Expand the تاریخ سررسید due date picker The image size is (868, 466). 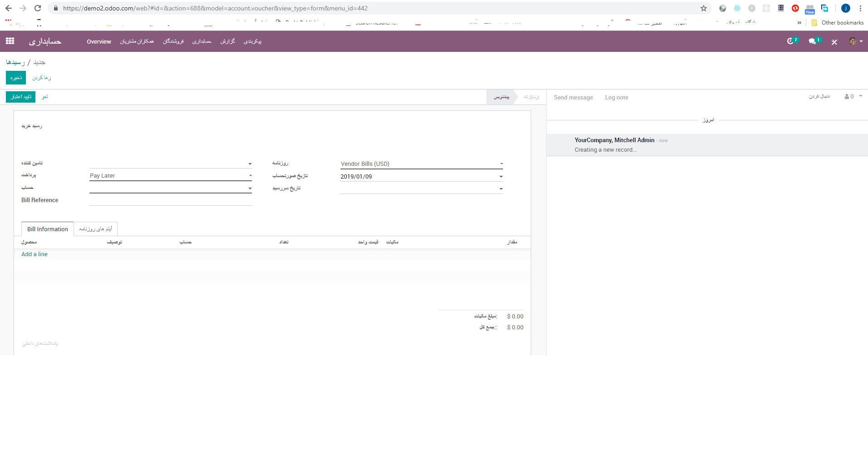(501, 188)
